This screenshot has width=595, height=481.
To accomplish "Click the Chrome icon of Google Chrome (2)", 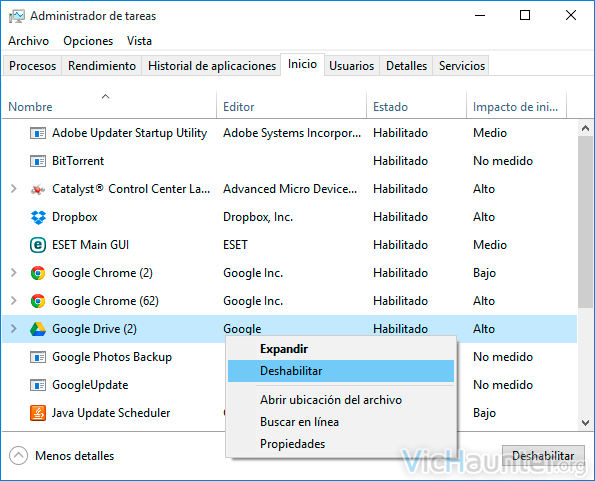I will point(38,273).
